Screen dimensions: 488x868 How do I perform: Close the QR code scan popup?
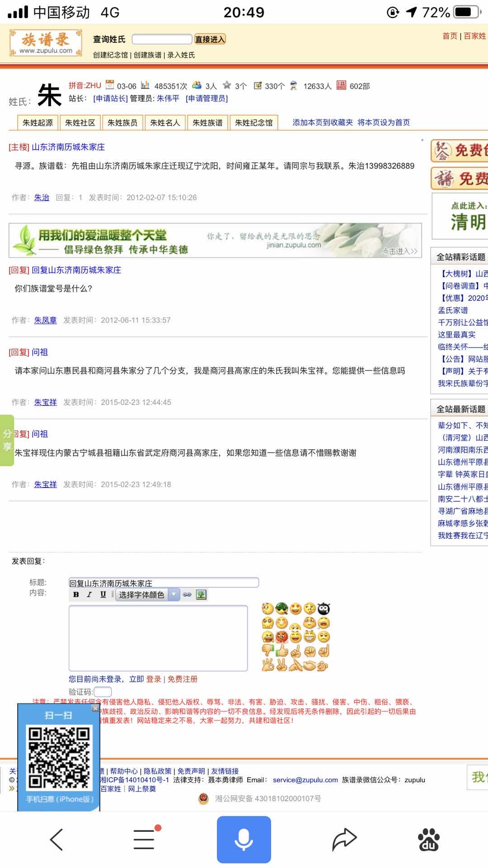pyautogui.click(x=94, y=708)
